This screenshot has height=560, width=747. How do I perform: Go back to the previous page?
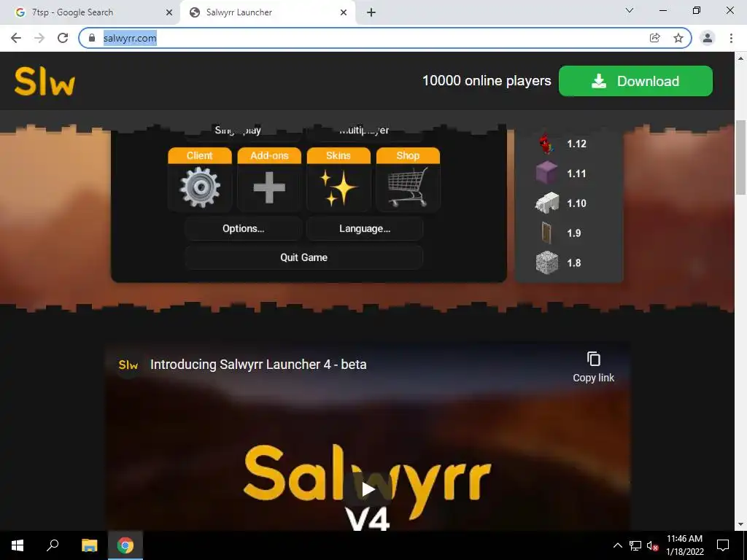coord(16,38)
